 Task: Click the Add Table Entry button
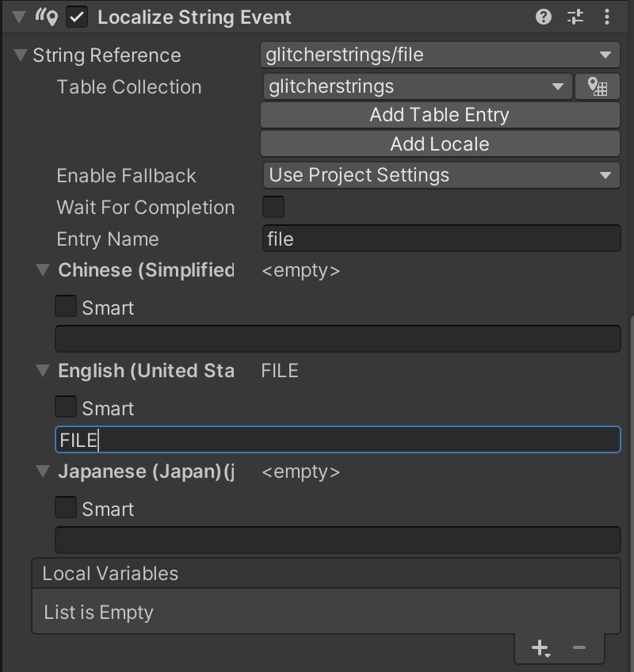[440, 115]
